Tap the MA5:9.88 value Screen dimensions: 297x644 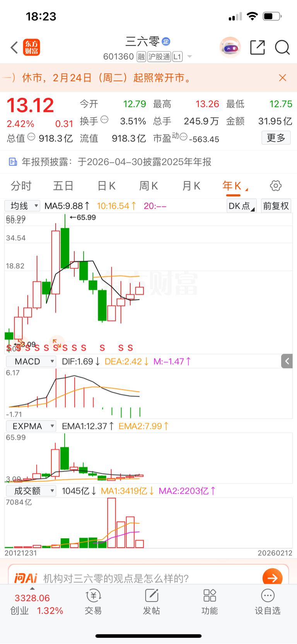67,206
